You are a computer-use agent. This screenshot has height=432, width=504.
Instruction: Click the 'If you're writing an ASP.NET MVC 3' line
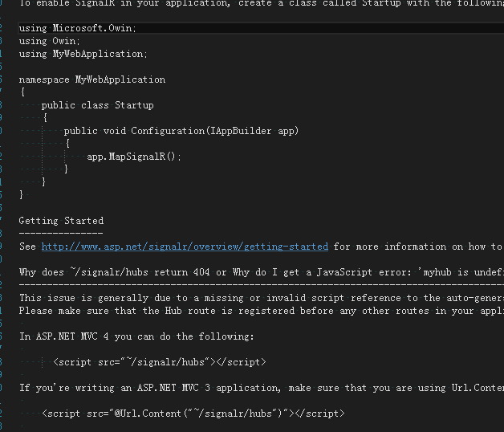tap(262, 388)
